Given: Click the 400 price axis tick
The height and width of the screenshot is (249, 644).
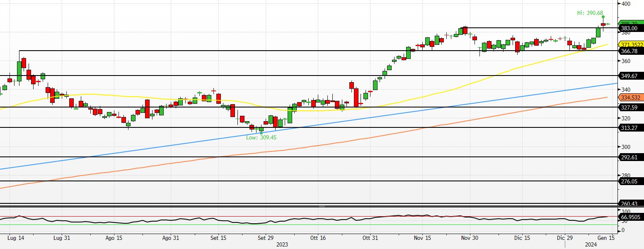Looking at the screenshot, I should pyautogui.click(x=625, y=4).
